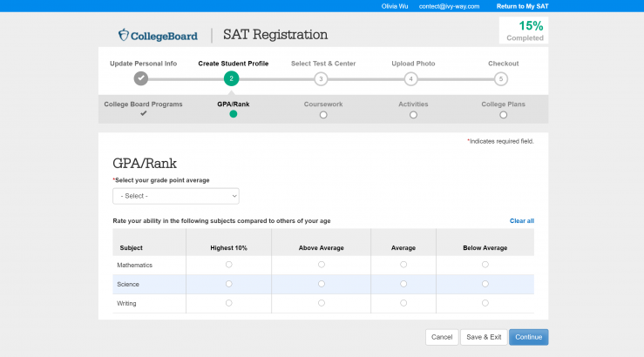Select Average for Mathematics
This screenshot has height=357, width=644.
point(403,265)
